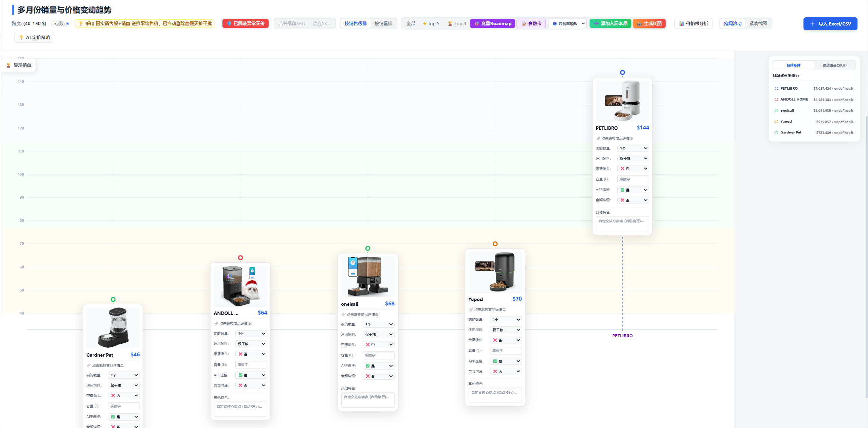Click the ANDOLL feeder product image

coord(240,286)
